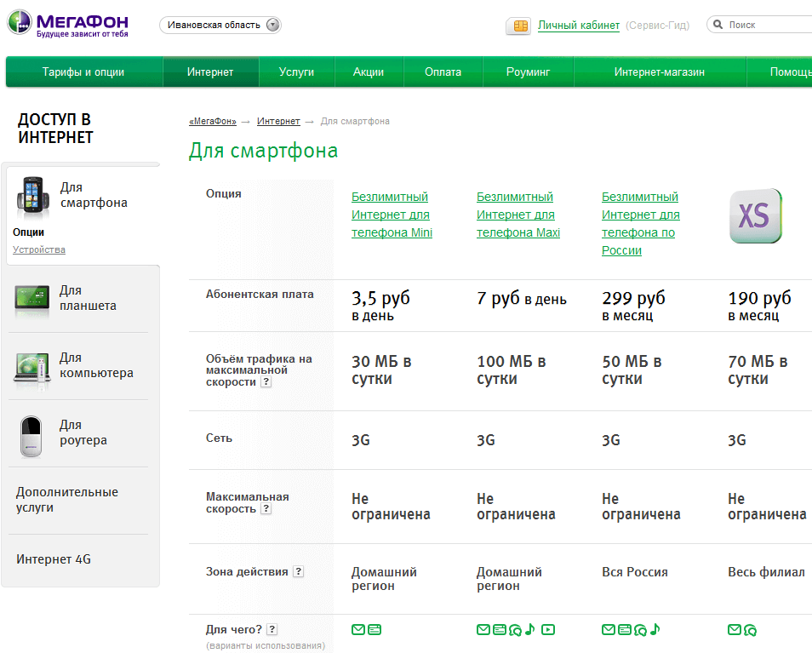Click the laptop with modem icon
This screenshot has width=812, height=653.
[x=32, y=369]
